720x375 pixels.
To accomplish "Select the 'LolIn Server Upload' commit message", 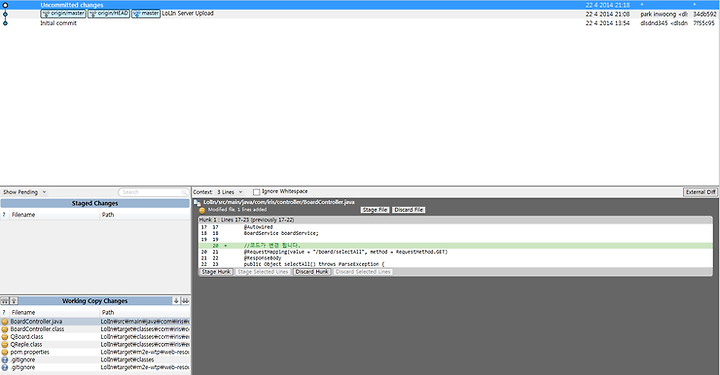I will [187, 14].
